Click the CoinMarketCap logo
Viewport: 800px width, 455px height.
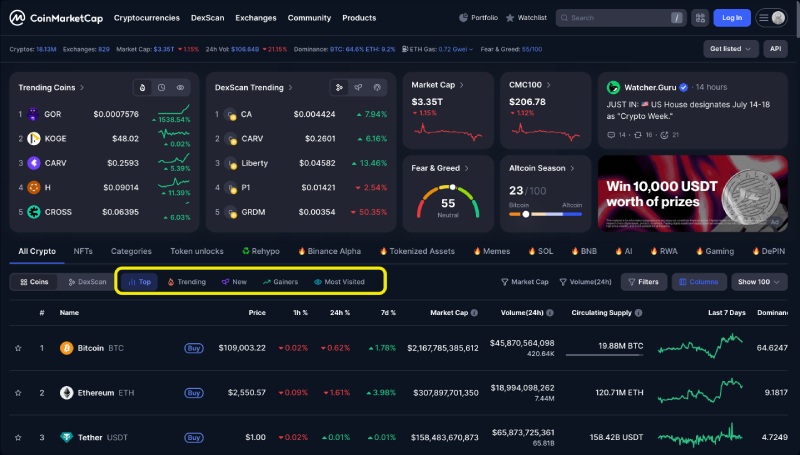click(56, 18)
